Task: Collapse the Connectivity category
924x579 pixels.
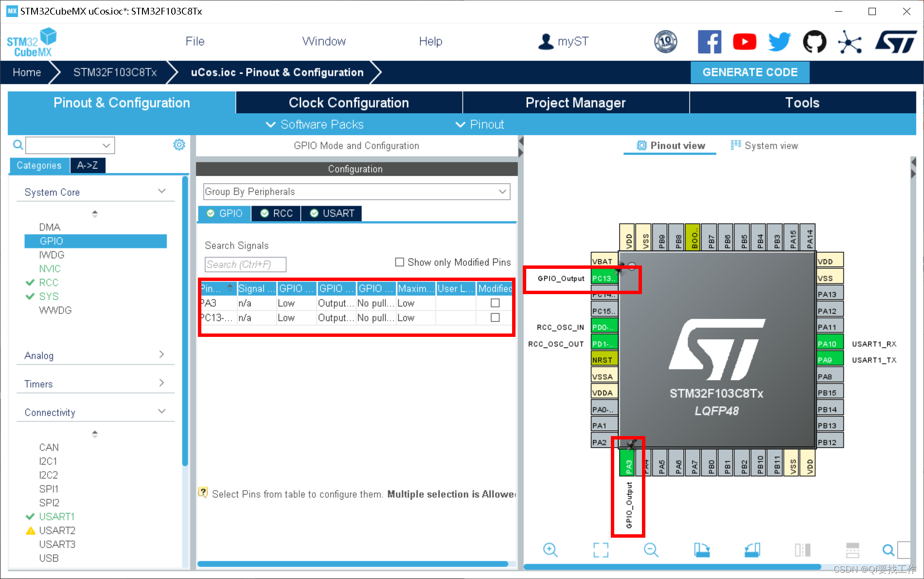Action: coord(162,411)
